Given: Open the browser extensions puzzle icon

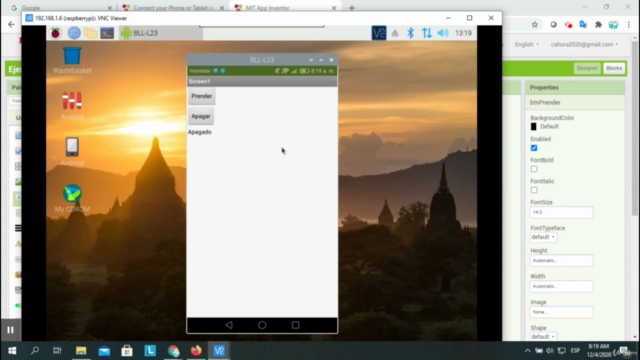Looking at the screenshot, I should tap(598, 25).
